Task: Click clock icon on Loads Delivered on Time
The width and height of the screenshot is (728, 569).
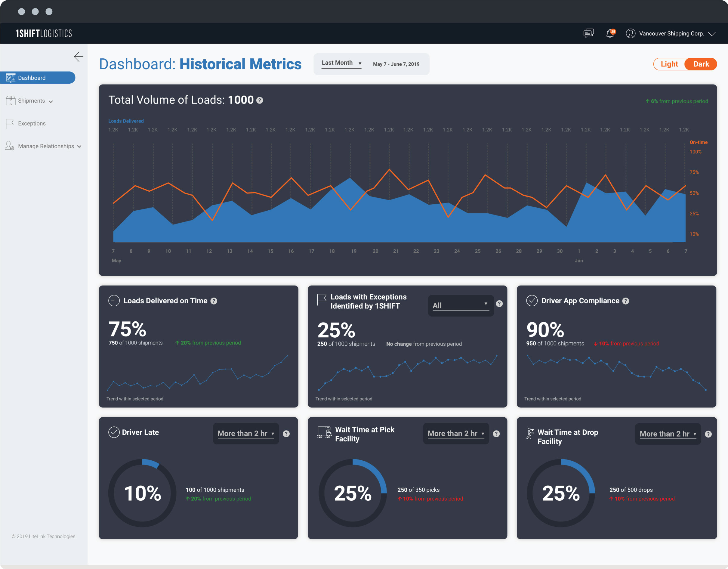Action: pos(114,301)
